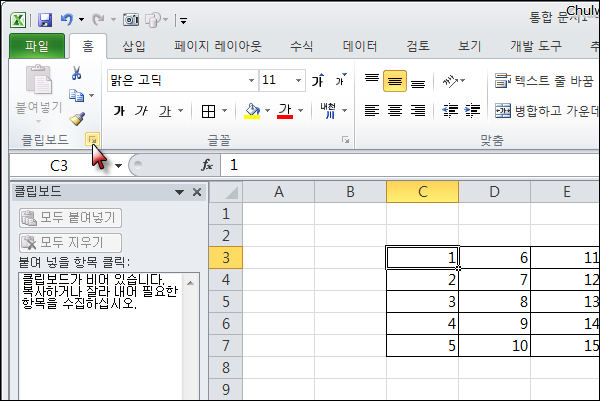Open the font color dropdown arrow
This screenshot has width=600, height=401.
point(300,111)
